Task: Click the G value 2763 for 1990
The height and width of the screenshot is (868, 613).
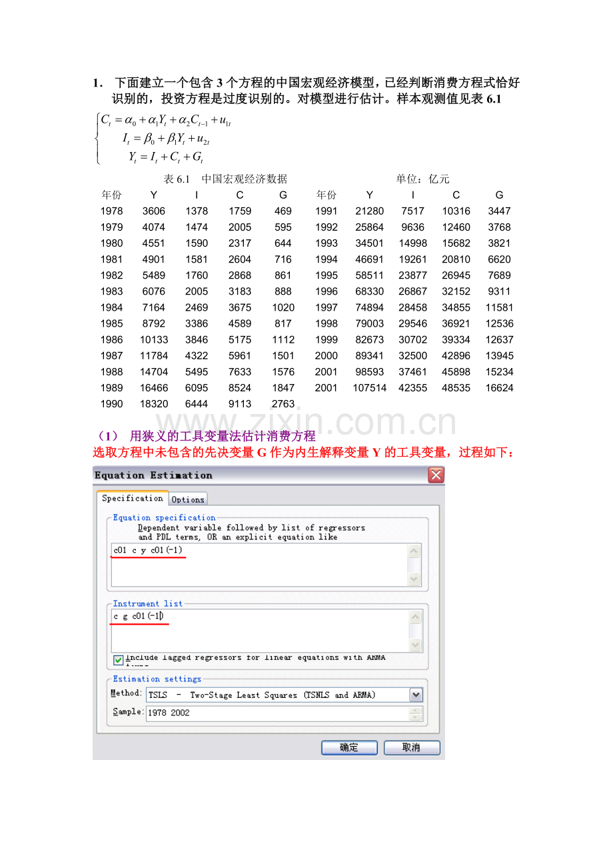Action: click(x=283, y=403)
